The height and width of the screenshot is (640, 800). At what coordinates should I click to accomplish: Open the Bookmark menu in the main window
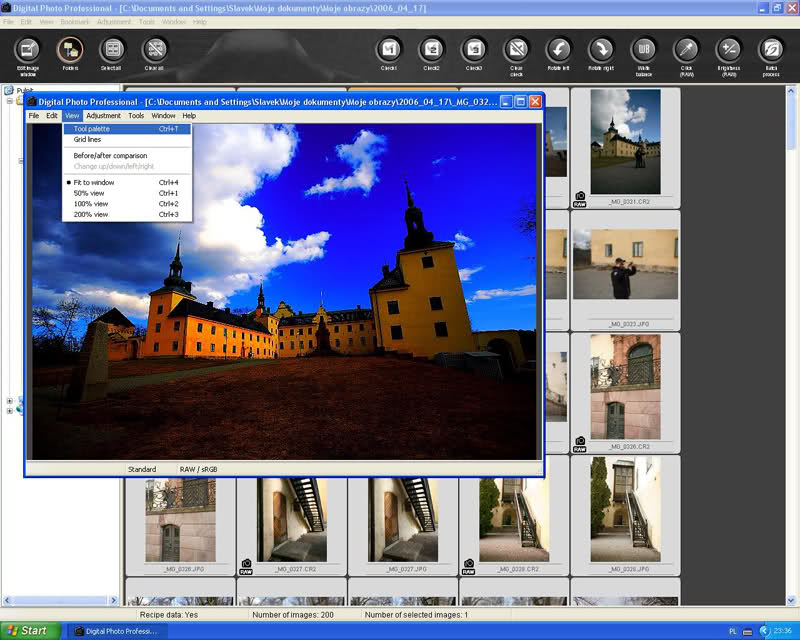(x=74, y=22)
